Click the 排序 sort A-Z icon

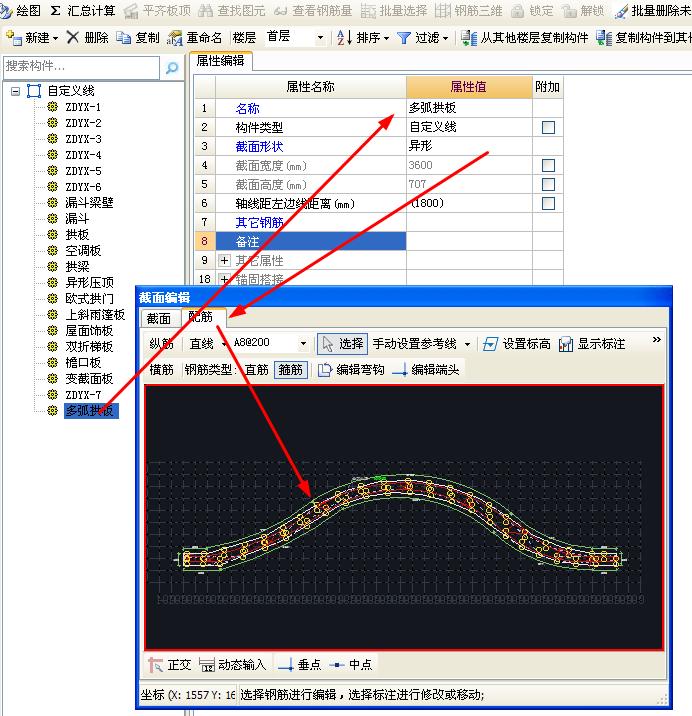tap(344, 37)
